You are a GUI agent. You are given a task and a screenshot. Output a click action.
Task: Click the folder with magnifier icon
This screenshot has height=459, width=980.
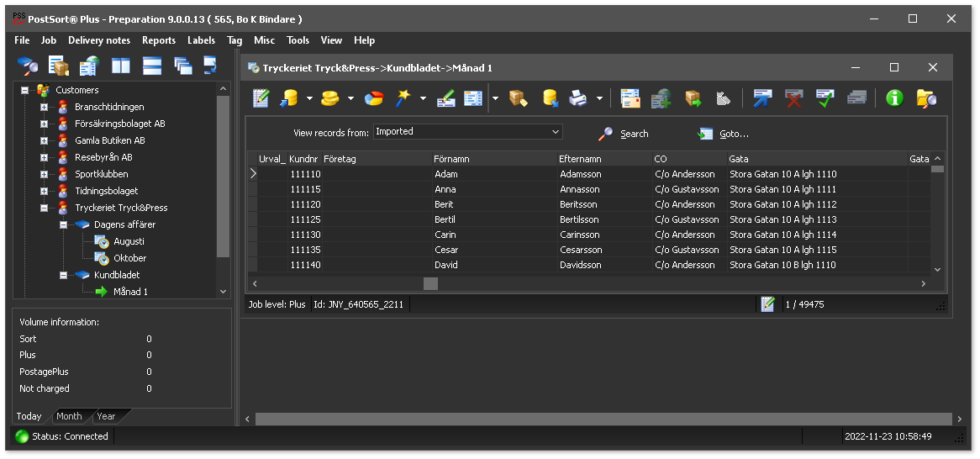(926, 98)
